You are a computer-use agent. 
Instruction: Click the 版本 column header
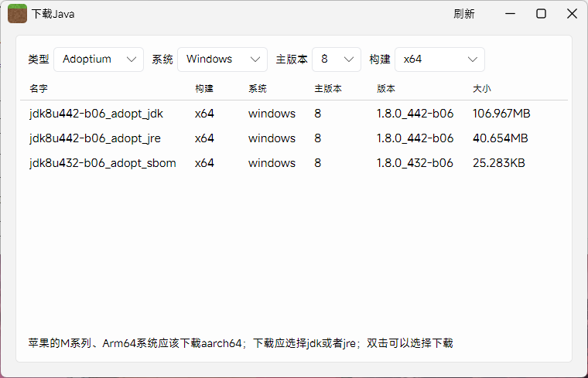[386, 89]
